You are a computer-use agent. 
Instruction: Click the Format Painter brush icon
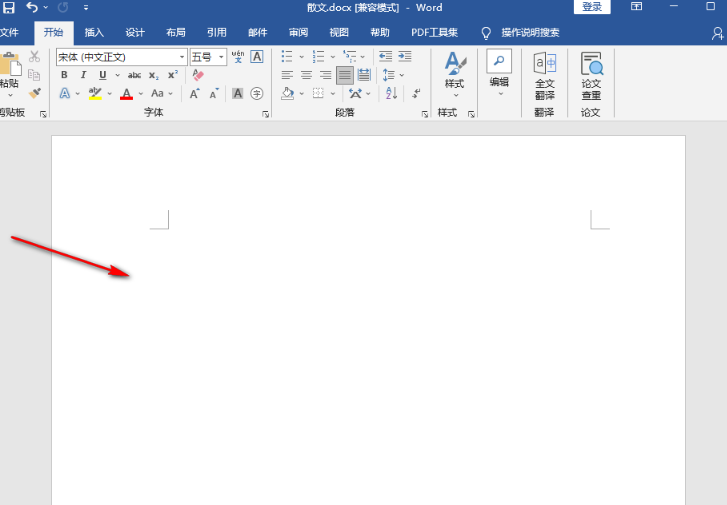(x=35, y=93)
